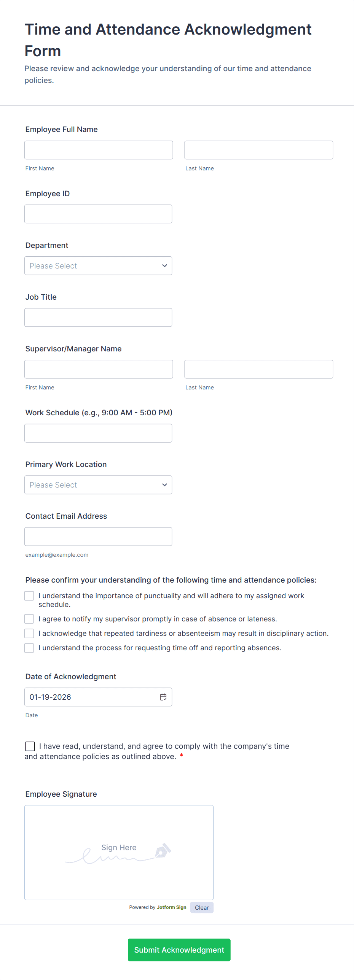Image resolution: width=354 pixels, height=980 pixels.
Task: Agree to comply with company policies checkbox
Action: click(30, 747)
